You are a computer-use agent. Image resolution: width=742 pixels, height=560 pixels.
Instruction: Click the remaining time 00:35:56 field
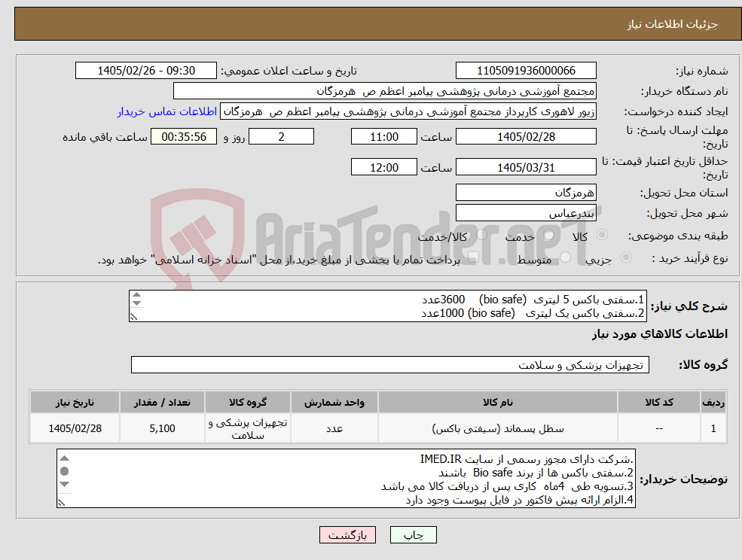(x=184, y=137)
